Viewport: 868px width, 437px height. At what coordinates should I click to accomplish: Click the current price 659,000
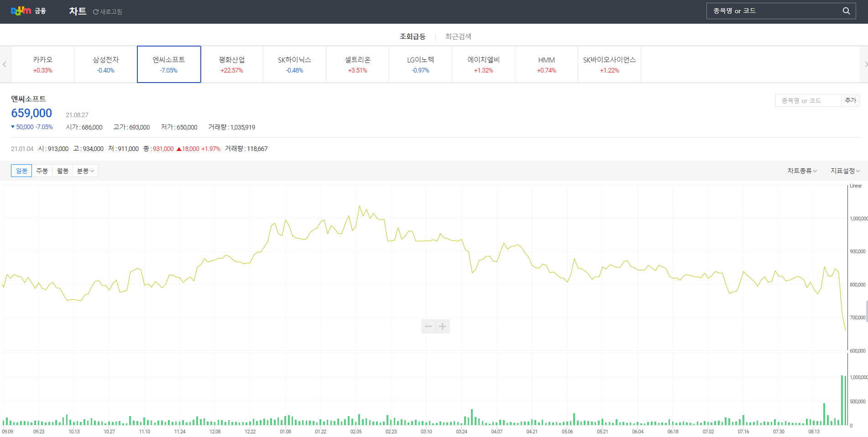tap(31, 113)
